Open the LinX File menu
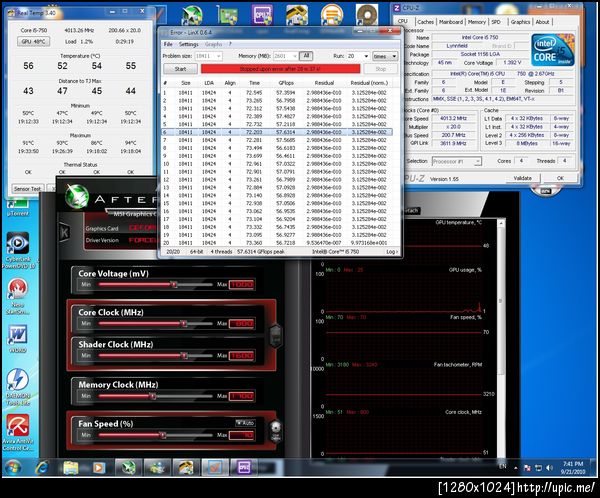 click(168, 44)
